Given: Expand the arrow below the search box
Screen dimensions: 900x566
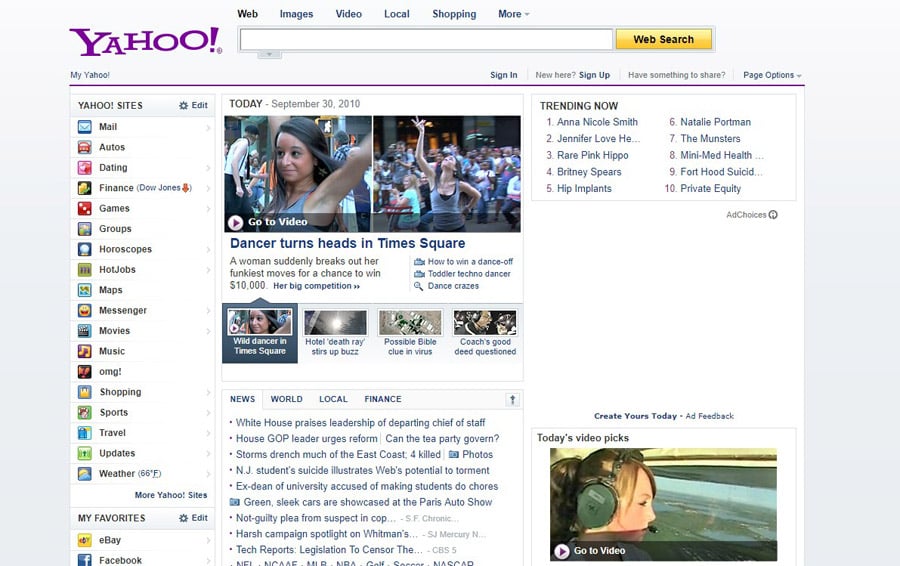Looking at the screenshot, I should pyautogui.click(x=269, y=54).
